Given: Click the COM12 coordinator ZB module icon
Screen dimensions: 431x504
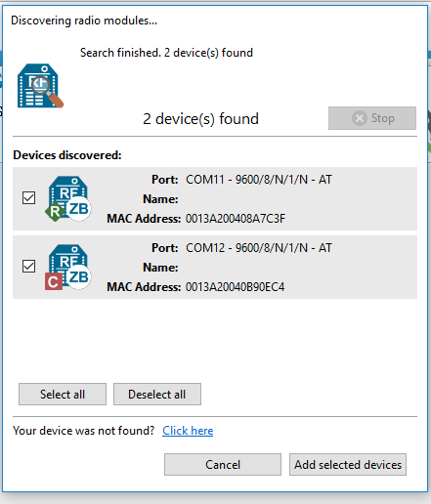Looking at the screenshot, I should [x=68, y=267].
